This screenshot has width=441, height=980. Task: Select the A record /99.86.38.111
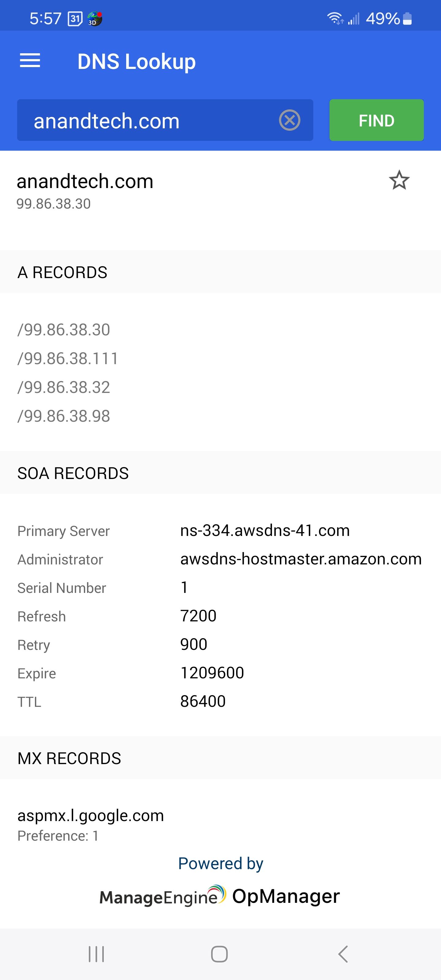click(68, 358)
